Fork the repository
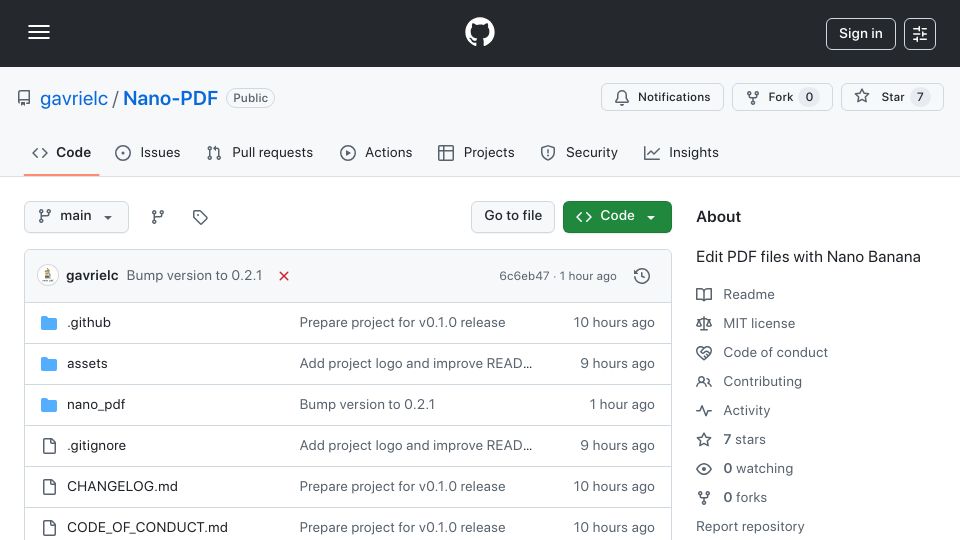This screenshot has width=960, height=540. pos(782,97)
